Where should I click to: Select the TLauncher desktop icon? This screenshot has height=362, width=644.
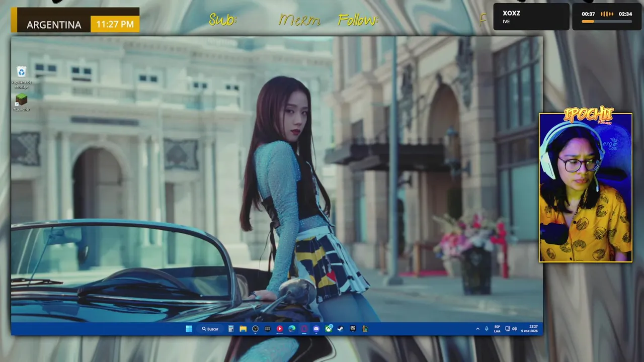(21, 102)
